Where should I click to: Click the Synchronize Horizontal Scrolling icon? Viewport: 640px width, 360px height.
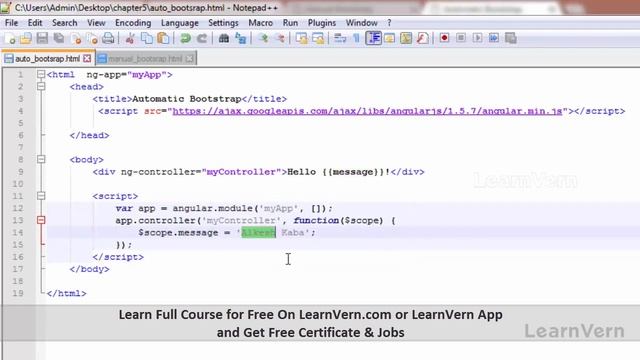pos(318,38)
